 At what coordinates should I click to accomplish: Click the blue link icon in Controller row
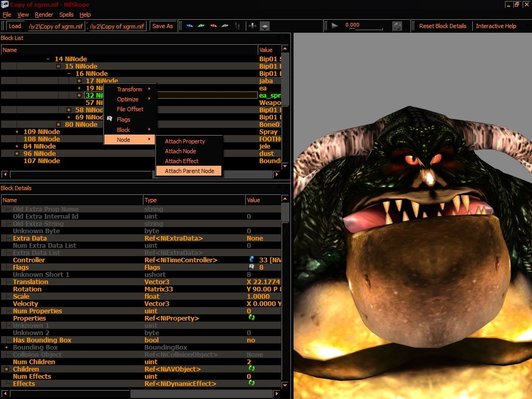coord(252,259)
